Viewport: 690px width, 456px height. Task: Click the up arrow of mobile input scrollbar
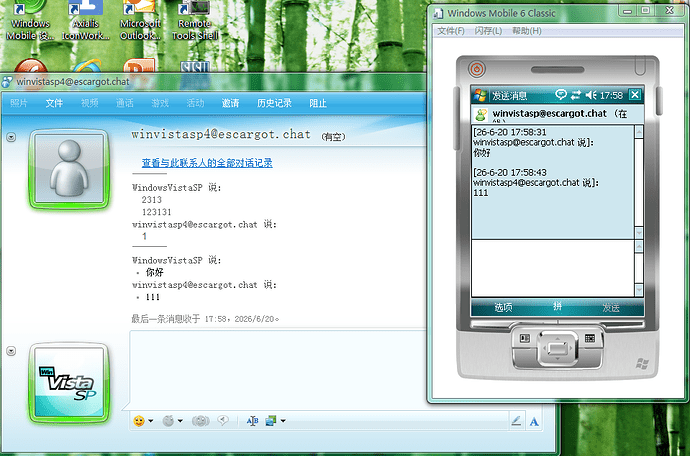coord(639,246)
